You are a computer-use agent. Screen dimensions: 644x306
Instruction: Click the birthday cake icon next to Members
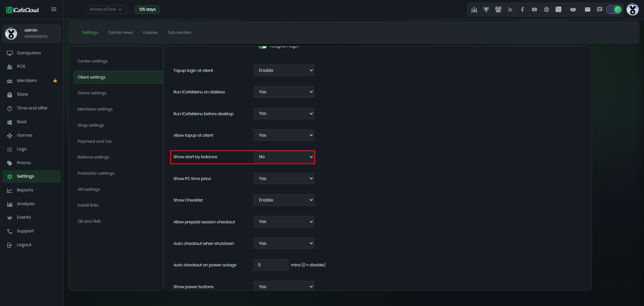pos(55,81)
